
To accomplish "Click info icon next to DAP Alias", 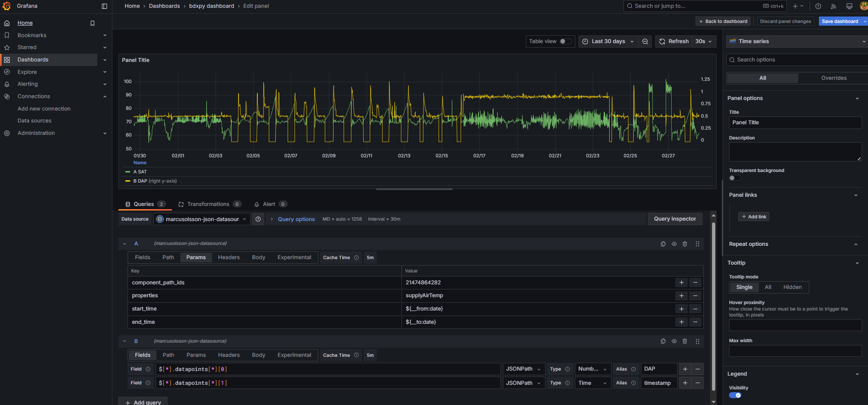I will [x=634, y=369].
